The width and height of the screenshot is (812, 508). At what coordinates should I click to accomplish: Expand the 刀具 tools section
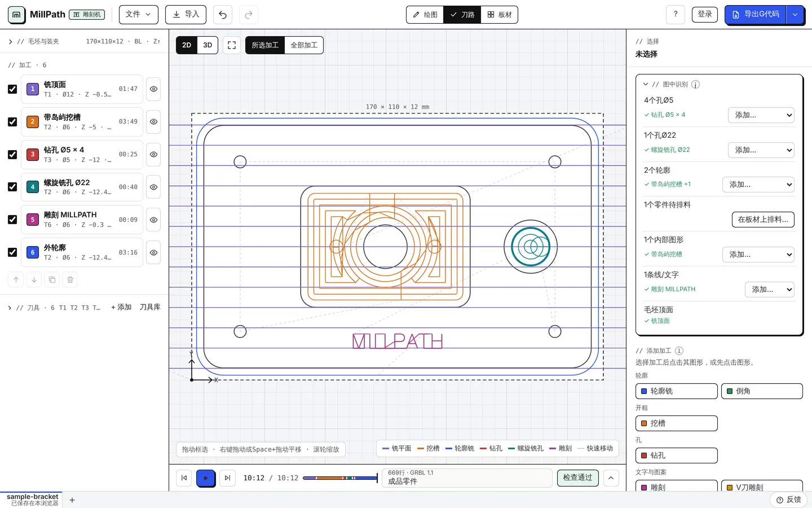click(10, 308)
